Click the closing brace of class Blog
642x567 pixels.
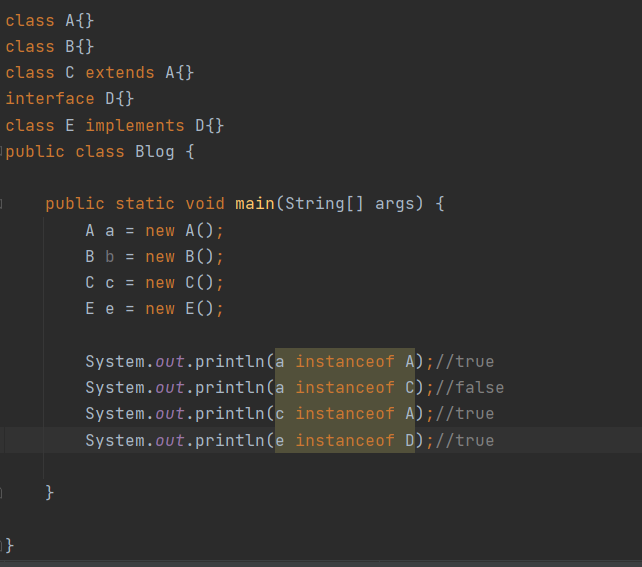(x=10, y=546)
